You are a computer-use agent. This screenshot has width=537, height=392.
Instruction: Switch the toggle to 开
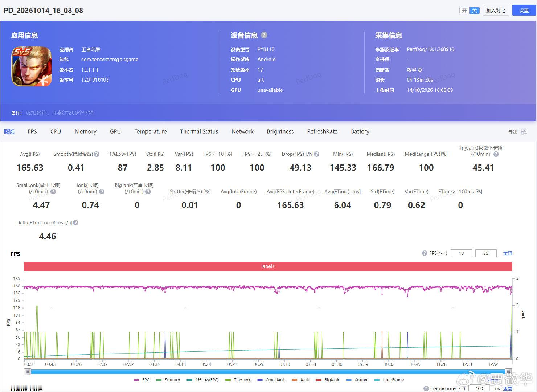[464, 11]
